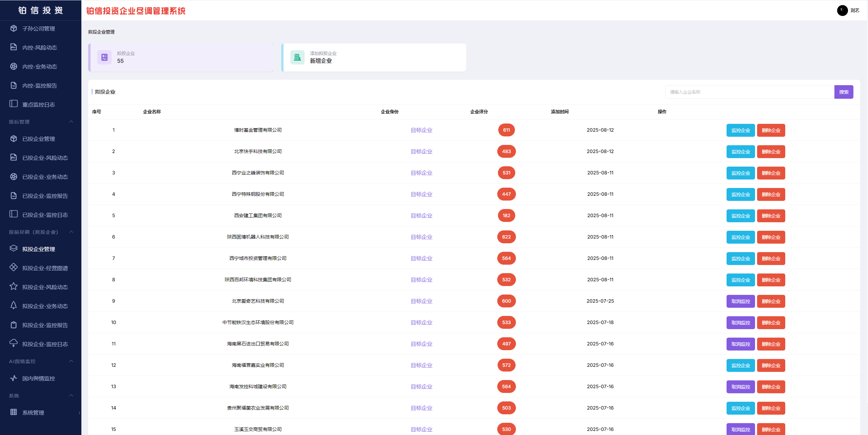Focus the 请输入企业名称 search field

[x=749, y=92]
